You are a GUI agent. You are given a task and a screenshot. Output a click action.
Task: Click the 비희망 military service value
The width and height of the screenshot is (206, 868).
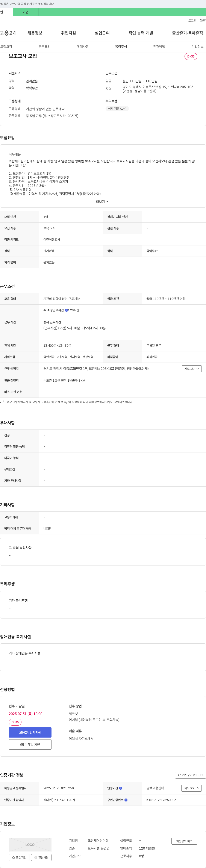[48, 529]
